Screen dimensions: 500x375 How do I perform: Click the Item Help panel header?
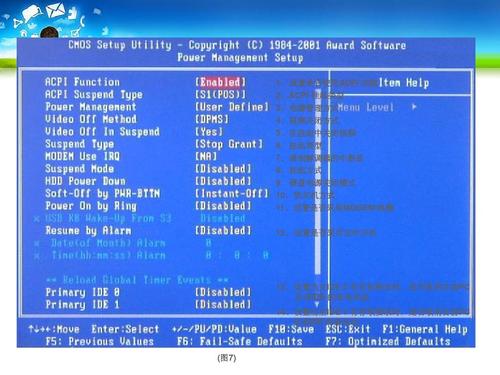pyautogui.click(x=404, y=82)
